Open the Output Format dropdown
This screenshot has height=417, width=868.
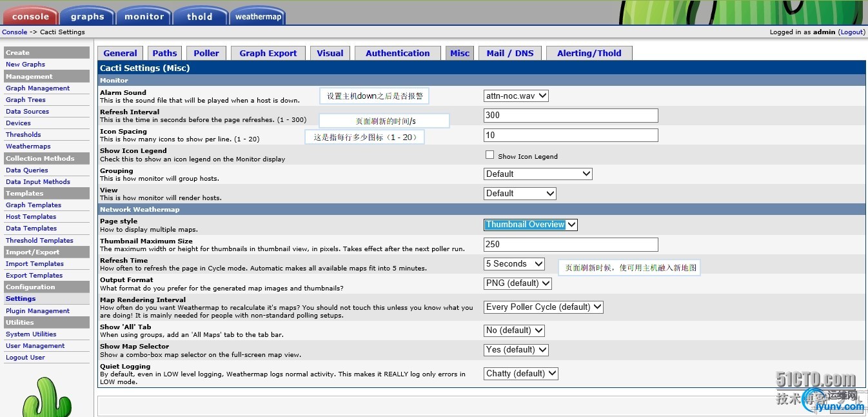click(x=518, y=283)
